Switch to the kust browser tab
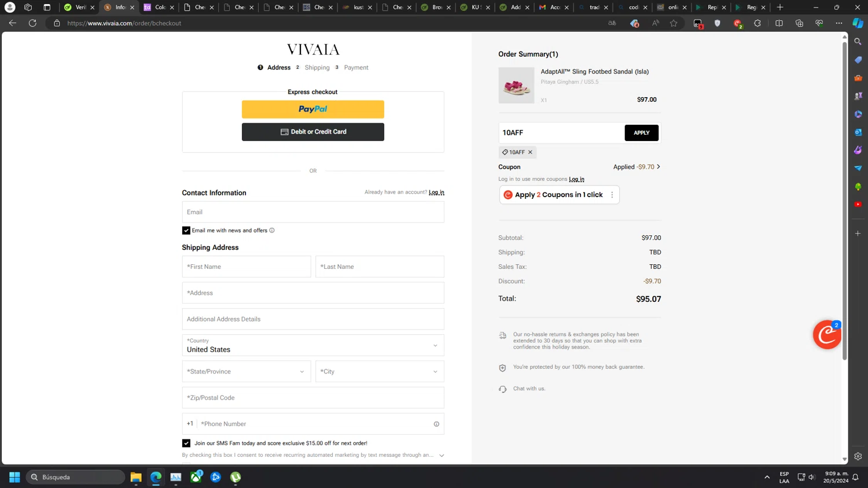The image size is (868, 488). coord(357,8)
